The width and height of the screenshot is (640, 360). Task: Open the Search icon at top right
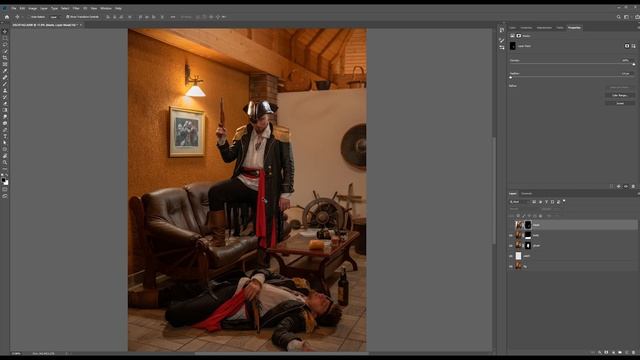(618, 17)
